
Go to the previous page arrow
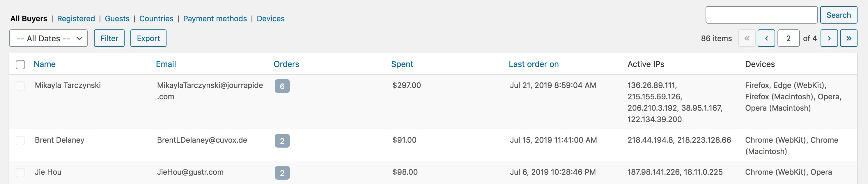766,38
